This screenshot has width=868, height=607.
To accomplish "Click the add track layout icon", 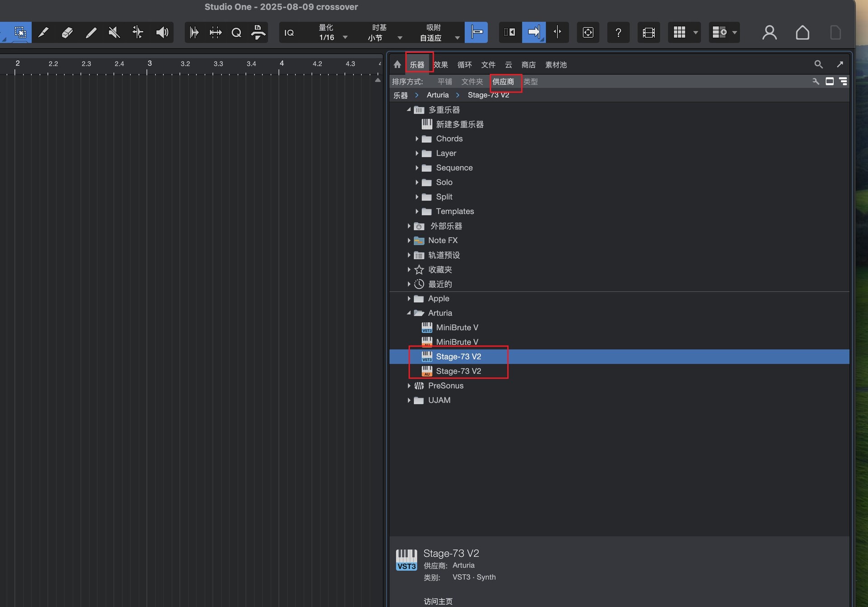I will click(x=719, y=32).
